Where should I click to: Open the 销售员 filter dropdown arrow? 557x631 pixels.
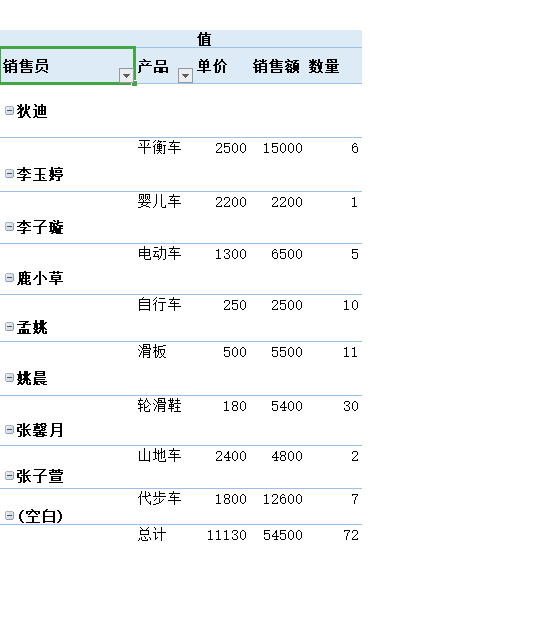click(x=126, y=75)
